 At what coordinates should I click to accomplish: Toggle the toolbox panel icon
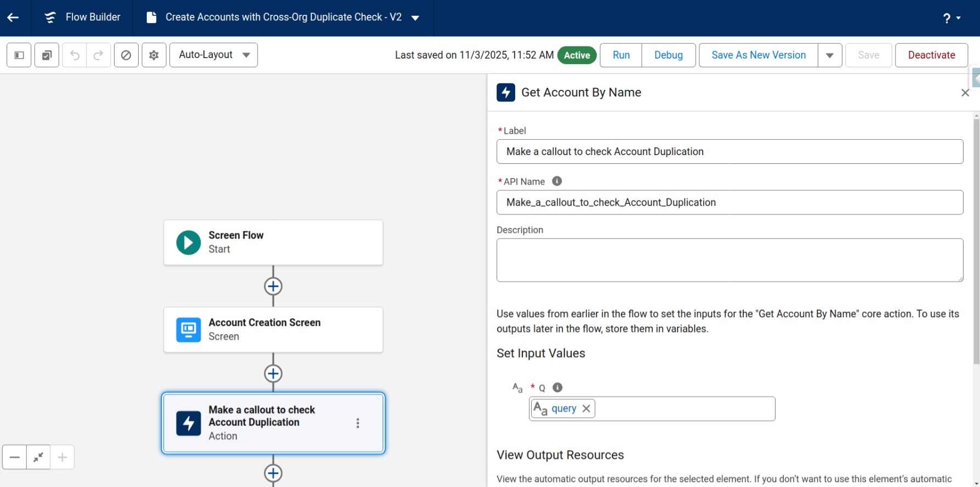tap(19, 55)
